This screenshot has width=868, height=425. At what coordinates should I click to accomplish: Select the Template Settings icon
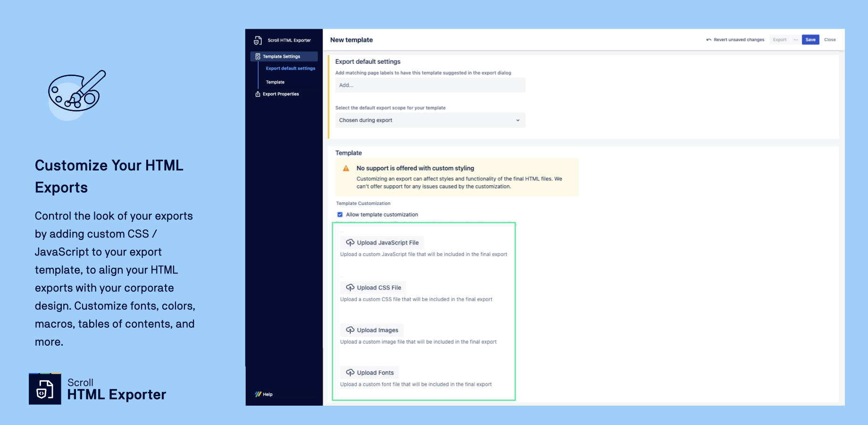pos(258,56)
